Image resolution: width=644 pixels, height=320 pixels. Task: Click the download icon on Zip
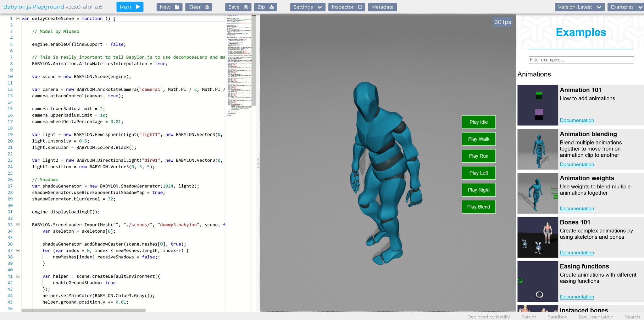click(x=272, y=7)
